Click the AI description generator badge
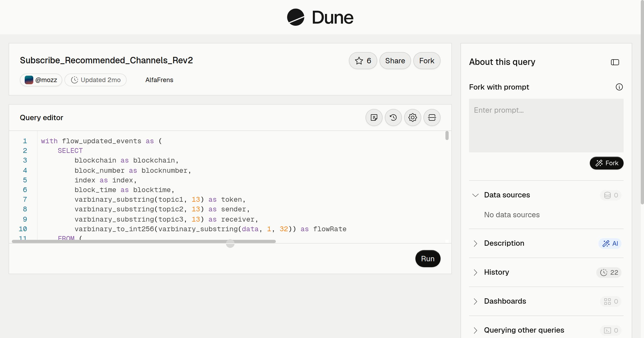This screenshot has width=644, height=338. [x=610, y=243]
